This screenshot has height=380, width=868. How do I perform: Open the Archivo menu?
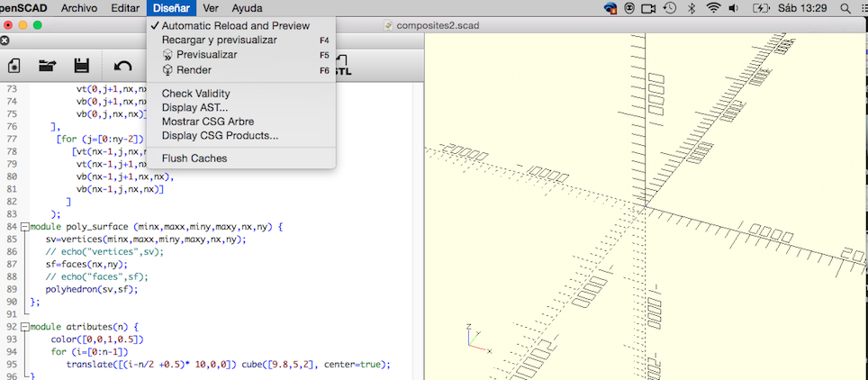pyautogui.click(x=79, y=8)
